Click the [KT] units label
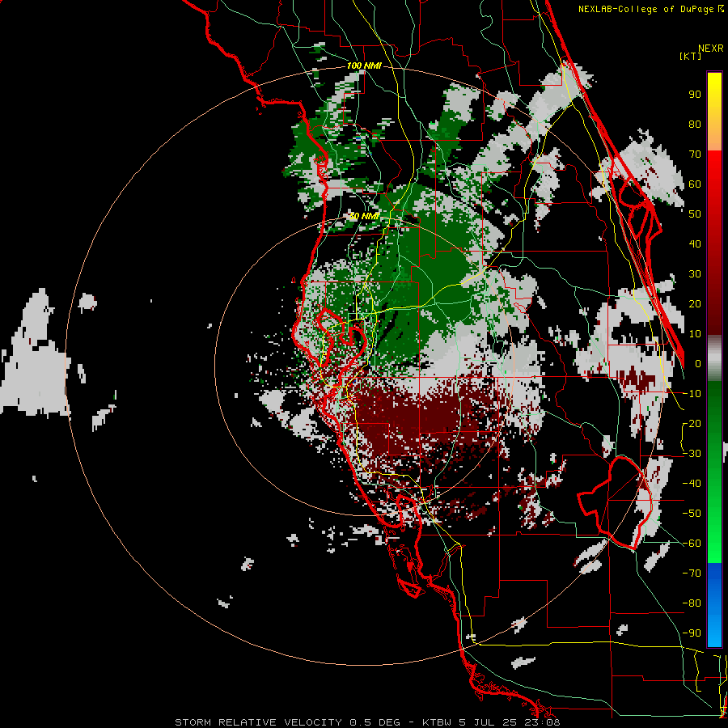The image size is (728, 728). pyautogui.click(x=691, y=56)
